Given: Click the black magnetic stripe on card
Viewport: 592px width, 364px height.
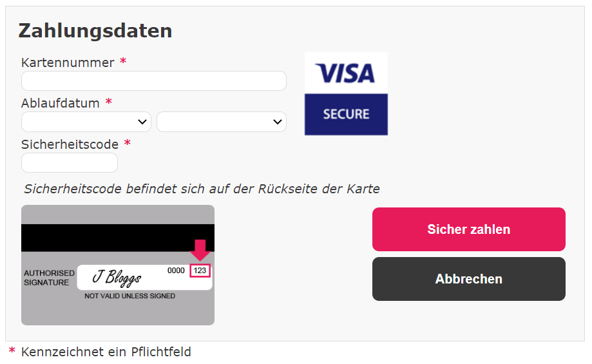Looking at the screenshot, I should click(x=118, y=238).
